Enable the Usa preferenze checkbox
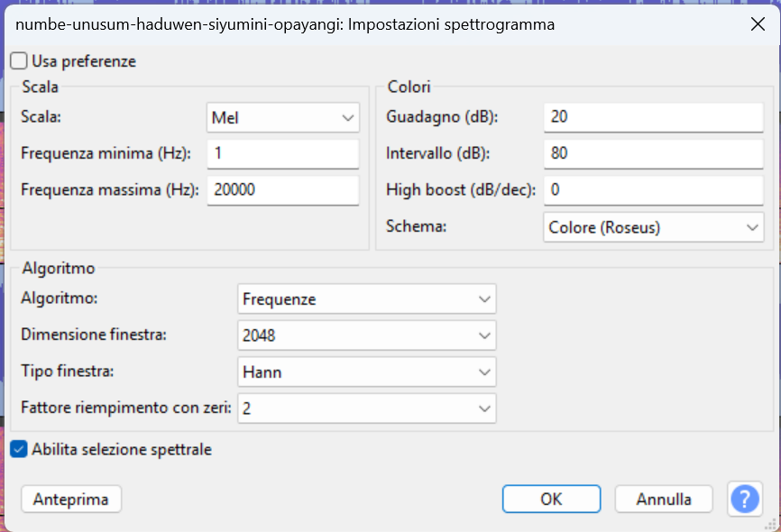The width and height of the screenshot is (781, 532). click(x=19, y=60)
